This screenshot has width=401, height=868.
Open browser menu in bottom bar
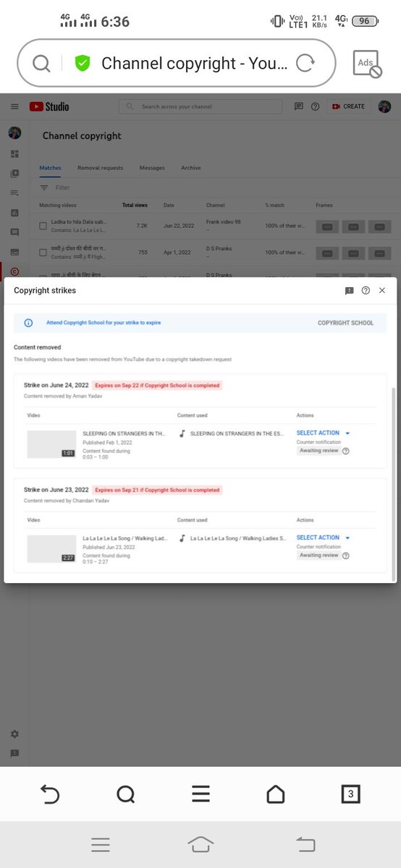coord(200,794)
